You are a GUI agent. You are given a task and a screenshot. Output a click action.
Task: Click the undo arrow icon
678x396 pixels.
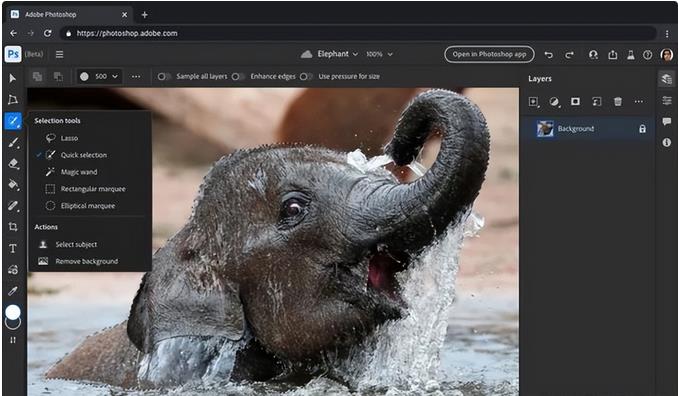[x=549, y=55]
